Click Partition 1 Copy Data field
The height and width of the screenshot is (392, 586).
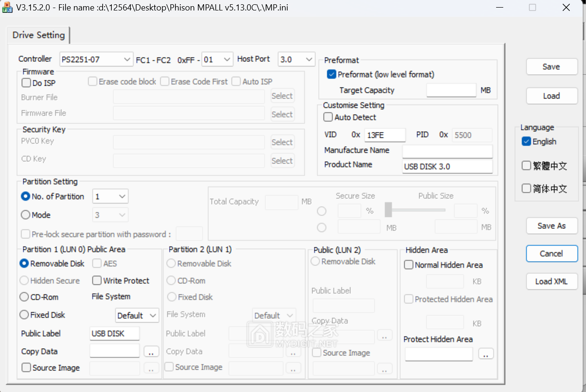(x=115, y=351)
